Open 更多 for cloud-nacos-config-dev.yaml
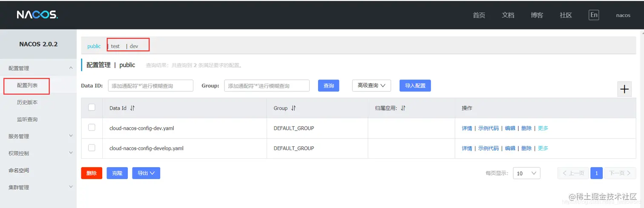Image resolution: width=644 pixels, height=208 pixels. pyautogui.click(x=543, y=128)
